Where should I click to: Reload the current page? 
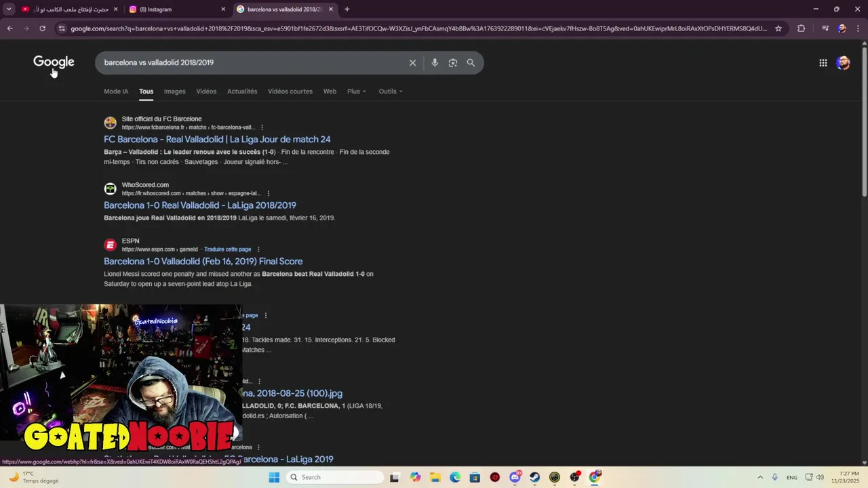[42, 28]
